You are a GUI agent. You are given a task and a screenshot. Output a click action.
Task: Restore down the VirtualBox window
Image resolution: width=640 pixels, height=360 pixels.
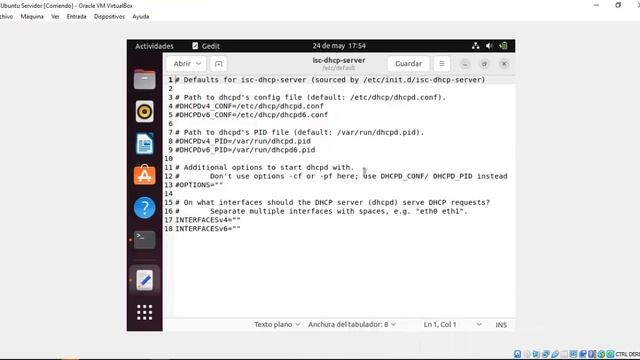618,5
